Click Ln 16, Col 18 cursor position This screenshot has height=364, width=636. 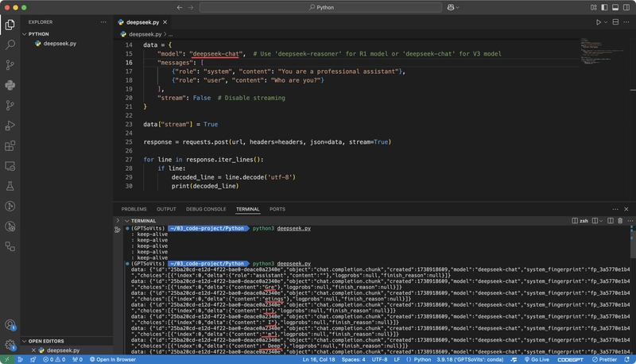pyautogui.click(x=319, y=359)
